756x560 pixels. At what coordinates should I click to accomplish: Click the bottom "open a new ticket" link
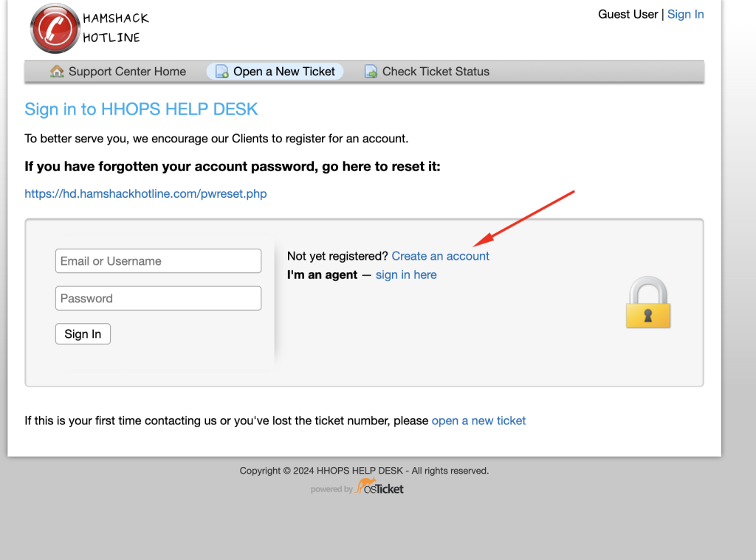[478, 421]
